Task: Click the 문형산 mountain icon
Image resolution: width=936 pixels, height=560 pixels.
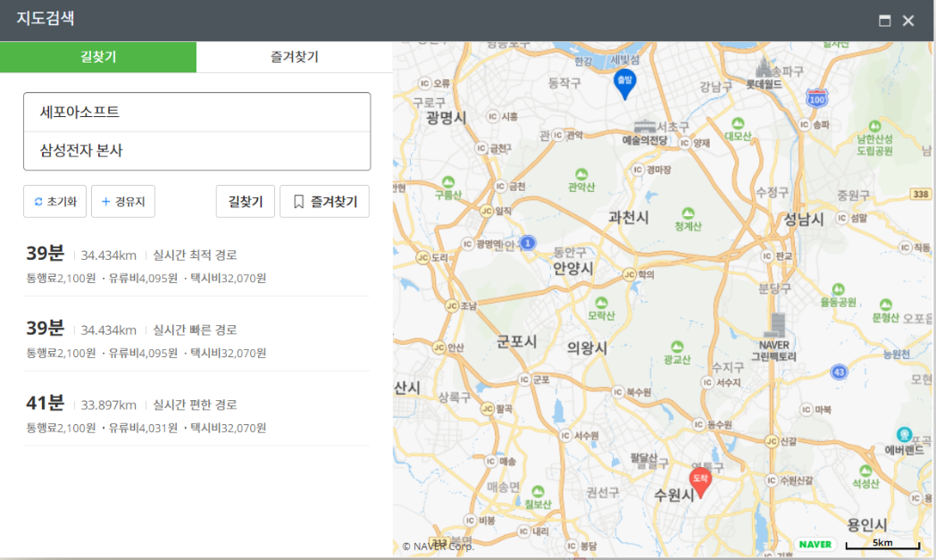Action: coord(886,305)
